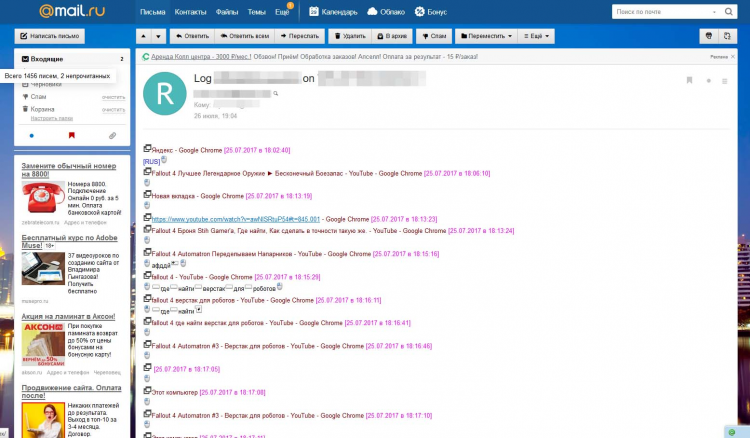
Task: Search messages from this sender icon
Action: click(276, 94)
